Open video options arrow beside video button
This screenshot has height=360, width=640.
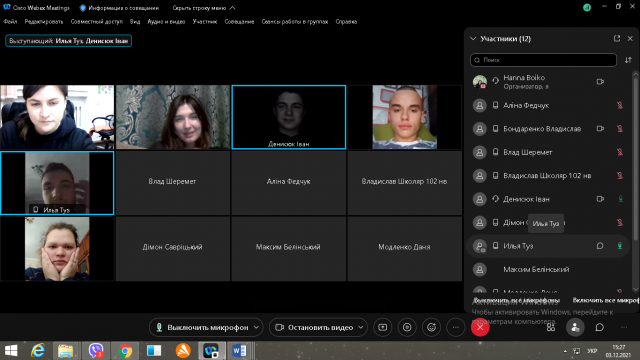pos(361,327)
